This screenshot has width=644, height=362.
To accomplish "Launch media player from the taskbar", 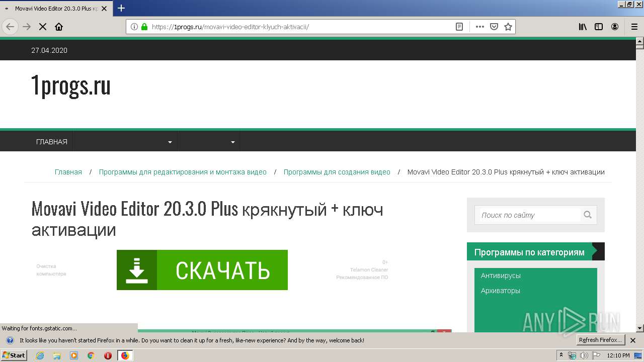I will point(74,355).
